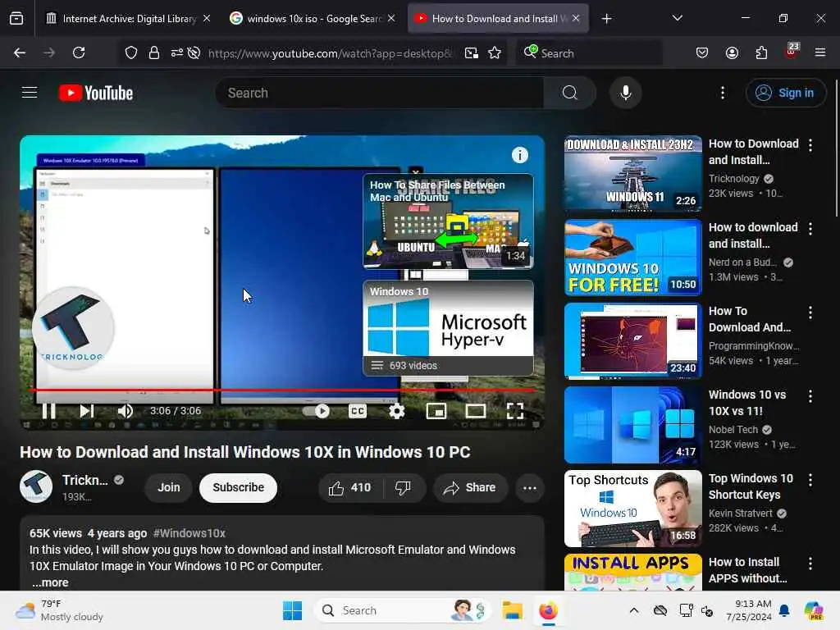Open the Tricknology channel avatar
Image resolution: width=840 pixels, height=630 pixels.
tap(36, 486)
